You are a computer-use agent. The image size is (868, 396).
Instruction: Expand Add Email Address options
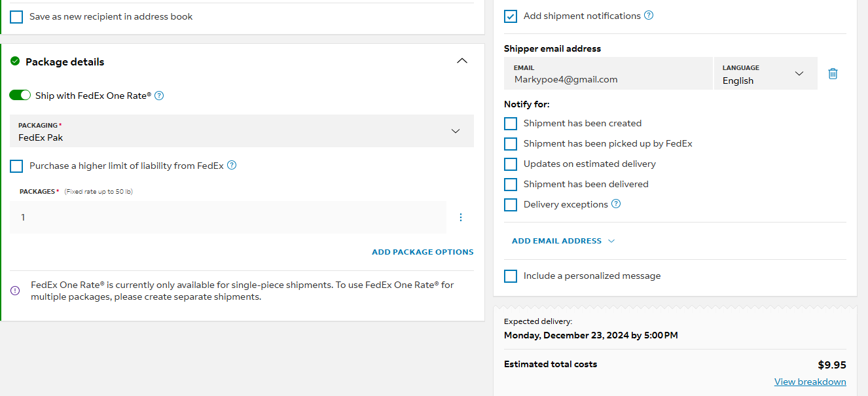[x=564, y=241]
